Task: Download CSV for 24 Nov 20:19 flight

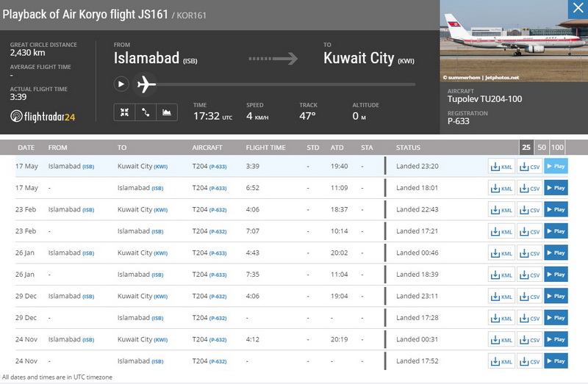Action: tap(529, 339)
